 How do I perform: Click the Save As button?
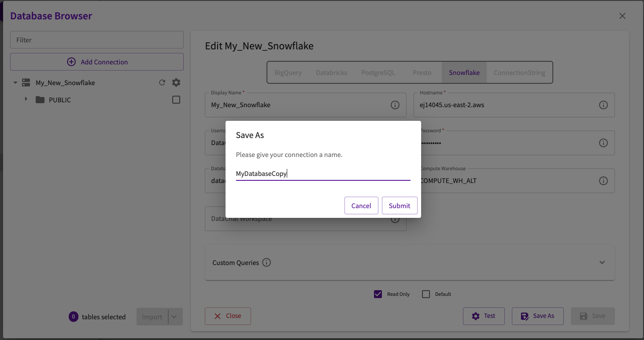click(537, 316)
